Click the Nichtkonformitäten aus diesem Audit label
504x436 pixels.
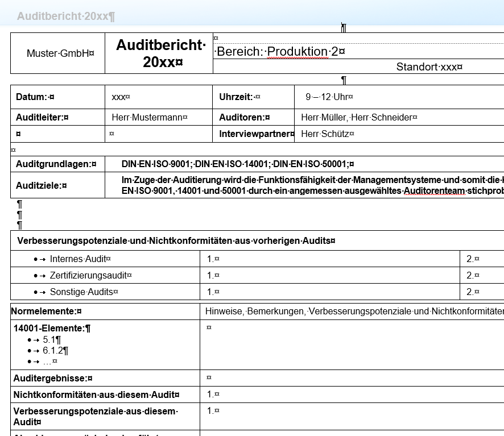[96, 395]
